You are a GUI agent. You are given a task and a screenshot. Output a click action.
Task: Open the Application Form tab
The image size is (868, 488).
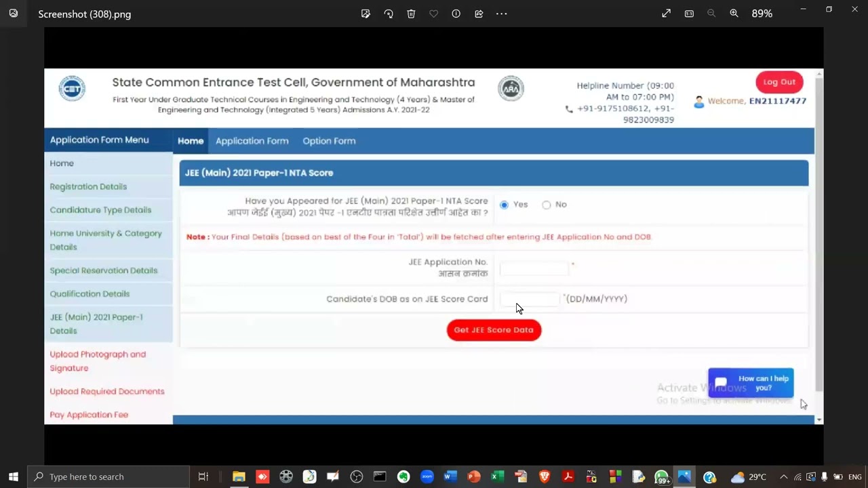click(x=252, y=141)
